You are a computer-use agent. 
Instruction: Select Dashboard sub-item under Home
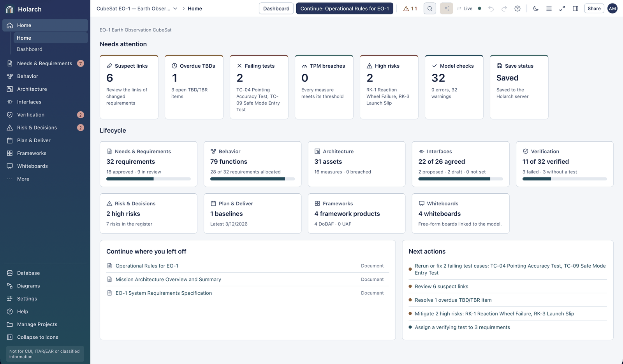pos(51,49)
